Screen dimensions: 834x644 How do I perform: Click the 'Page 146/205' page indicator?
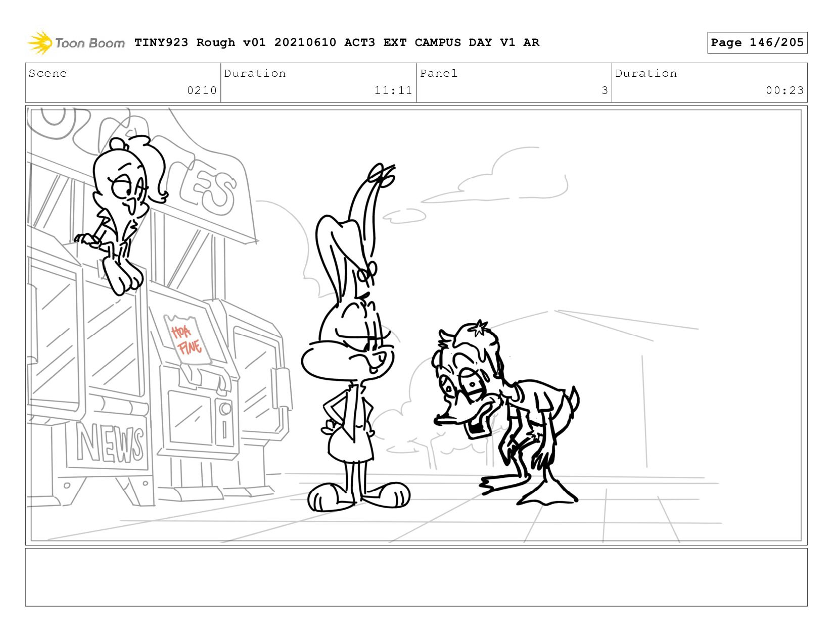point(757,42)
